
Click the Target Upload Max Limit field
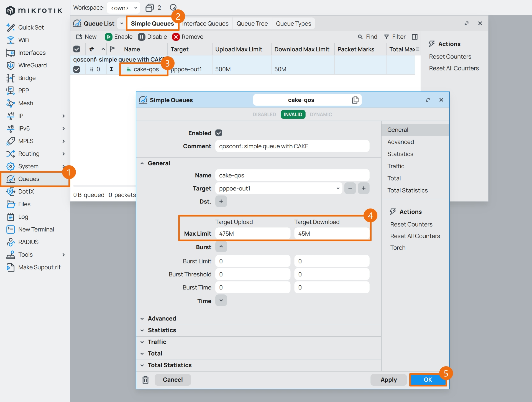coord(253,234)
